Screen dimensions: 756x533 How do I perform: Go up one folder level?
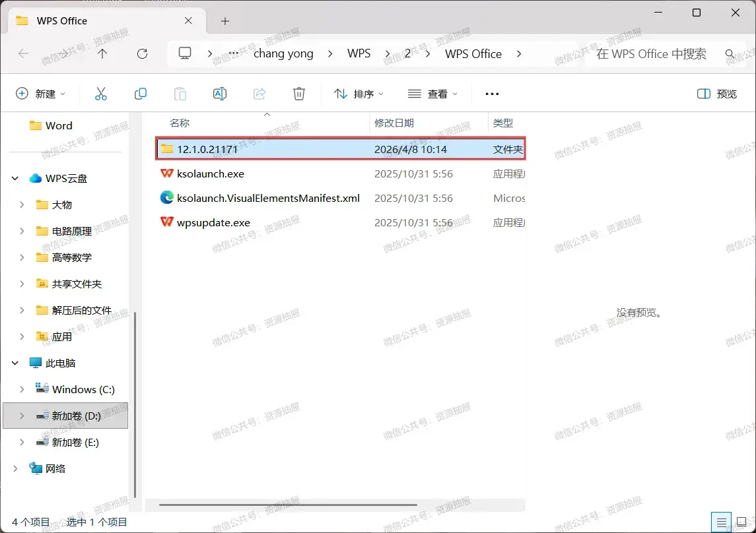pyautogui.click(x=102, y=53)
